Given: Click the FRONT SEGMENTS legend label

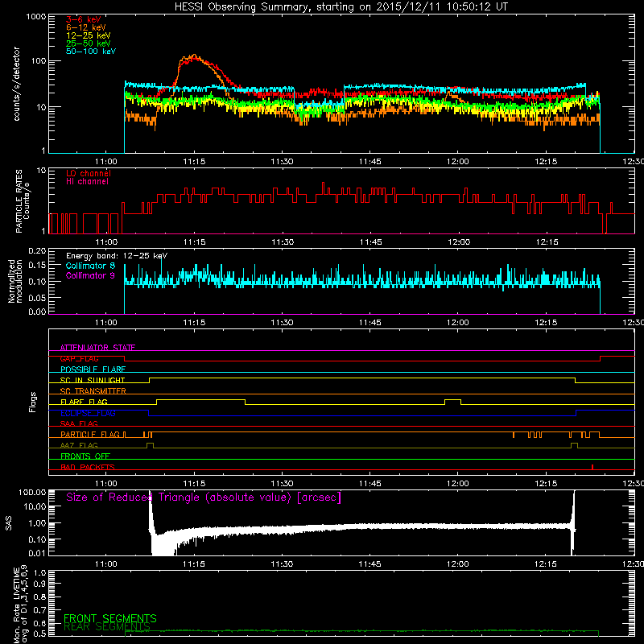Looking at the screenshot, I should (110, 618).
